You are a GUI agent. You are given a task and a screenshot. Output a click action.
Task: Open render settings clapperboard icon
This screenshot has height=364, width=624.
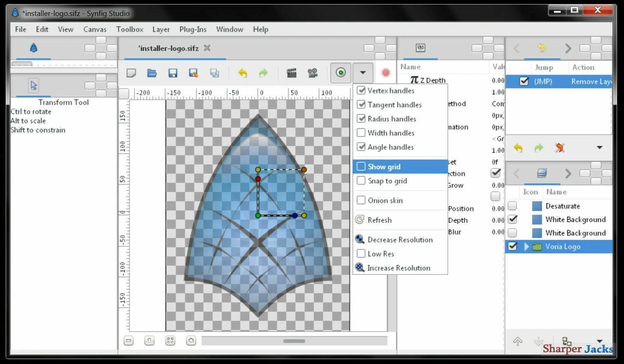pyautogui.click(x=292, y=73)
